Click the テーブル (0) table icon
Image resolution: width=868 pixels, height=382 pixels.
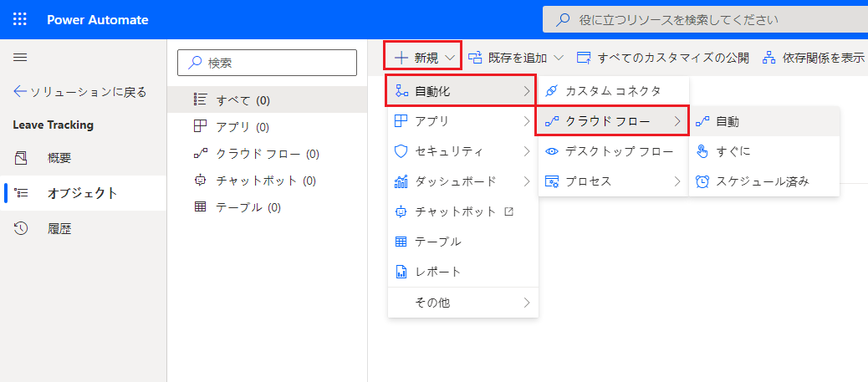[x=200, y=207]
